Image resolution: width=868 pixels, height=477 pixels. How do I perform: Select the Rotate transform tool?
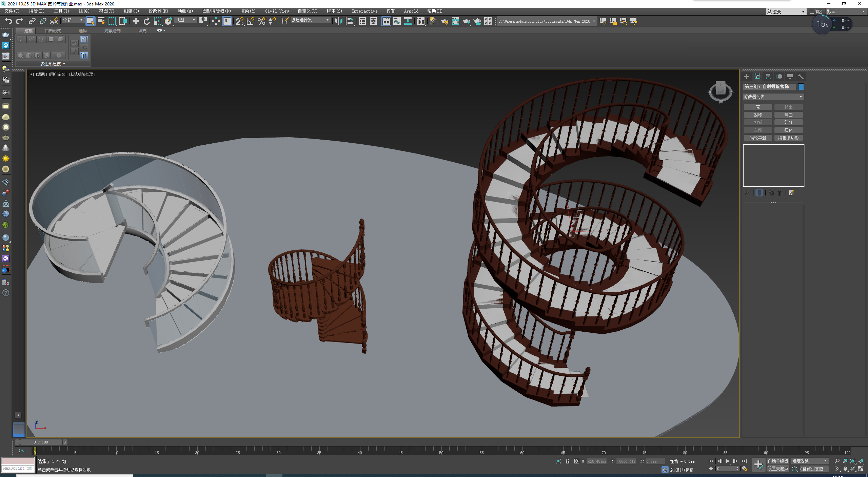(x=146, y=21)
